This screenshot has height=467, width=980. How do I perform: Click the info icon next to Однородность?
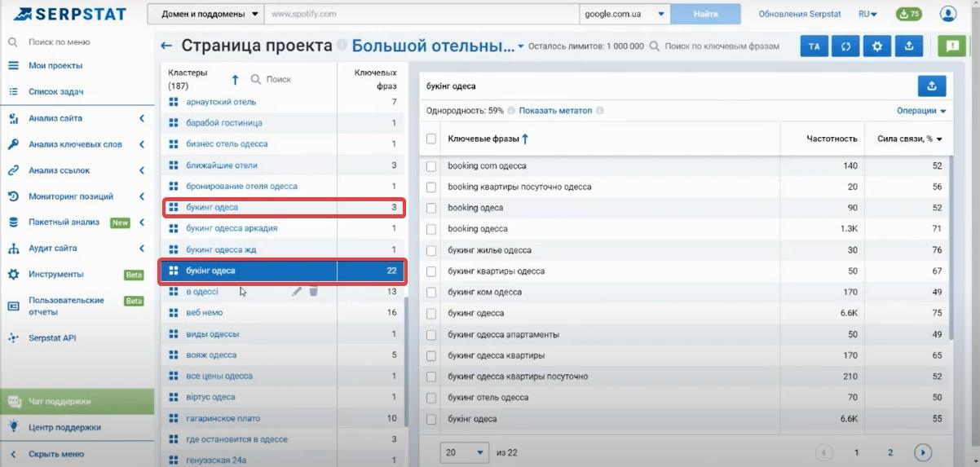pyautogui.click(x=511, y=111)
